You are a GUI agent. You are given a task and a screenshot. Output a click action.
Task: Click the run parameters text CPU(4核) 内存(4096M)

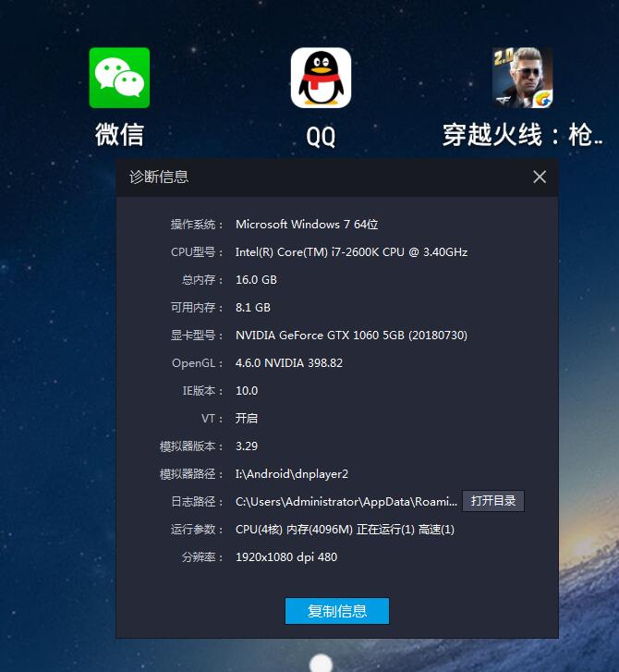[294, 530]
